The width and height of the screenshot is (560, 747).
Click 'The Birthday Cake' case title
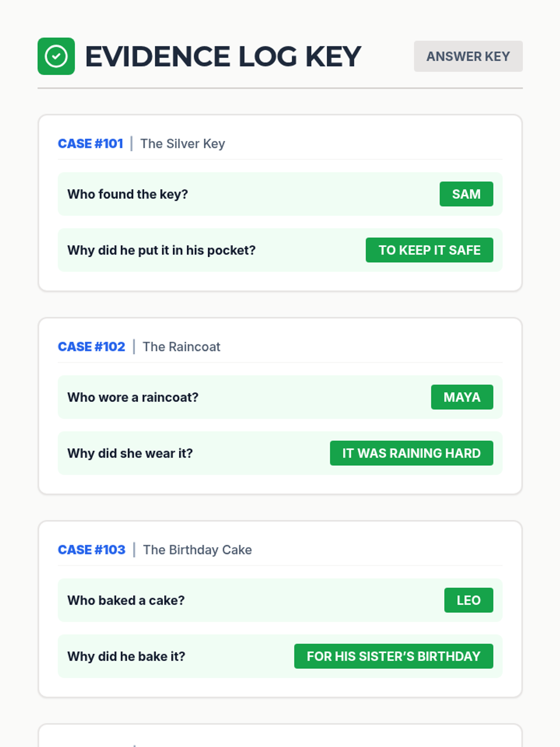tap(197, 550)
